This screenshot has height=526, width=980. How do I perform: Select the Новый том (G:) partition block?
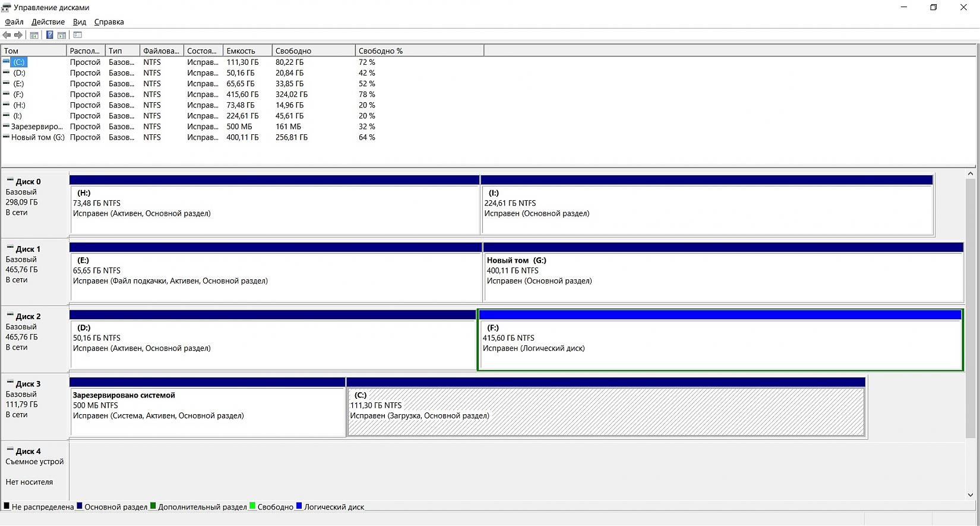pos(723,272)
